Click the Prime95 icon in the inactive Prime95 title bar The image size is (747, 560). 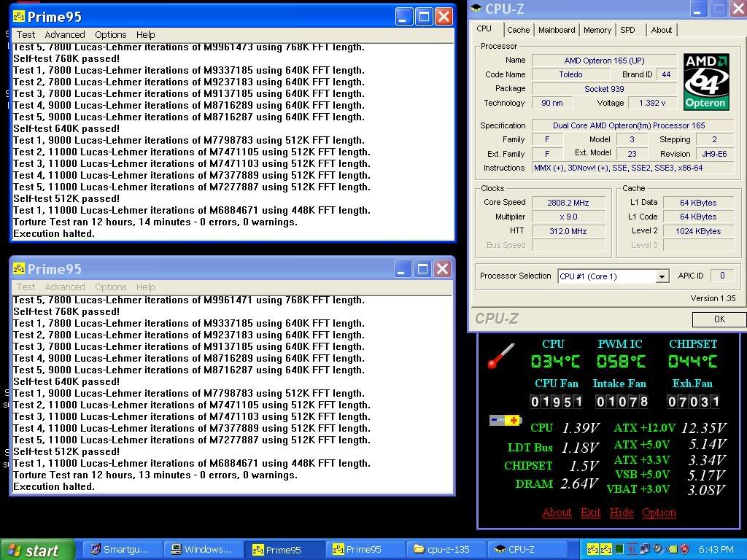coord(19,269)
